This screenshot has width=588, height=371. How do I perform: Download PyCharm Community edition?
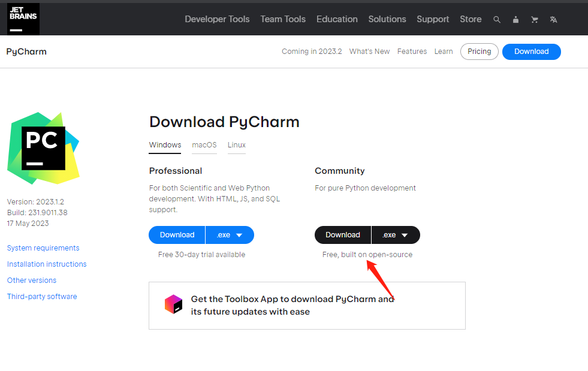[x=343, y=235]
